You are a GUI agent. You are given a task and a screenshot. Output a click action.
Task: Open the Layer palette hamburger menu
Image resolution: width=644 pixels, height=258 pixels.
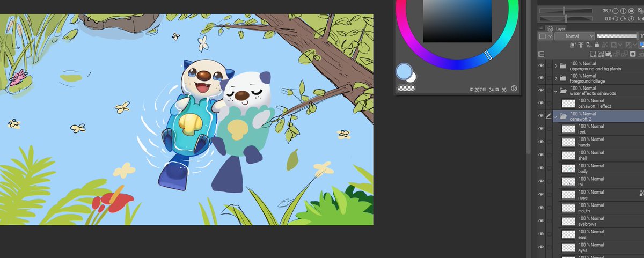[x=541, y=27]
